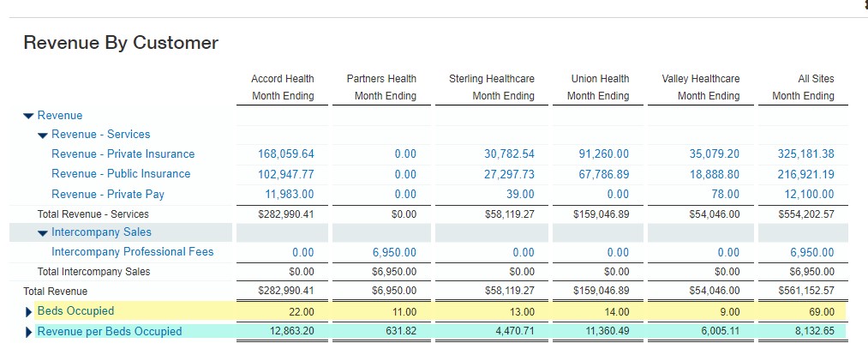Select the Beds Occupied row label
868x349 pixels.
(x=75, y=311)
